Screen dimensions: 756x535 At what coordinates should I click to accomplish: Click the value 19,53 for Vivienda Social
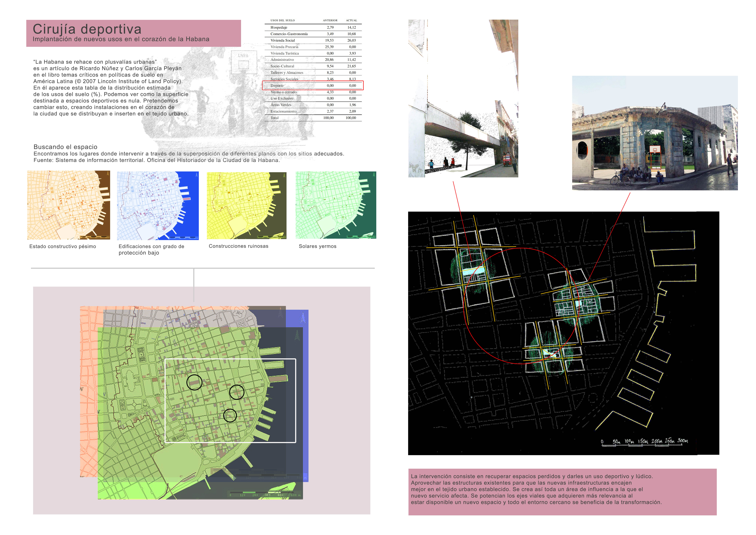329,41
